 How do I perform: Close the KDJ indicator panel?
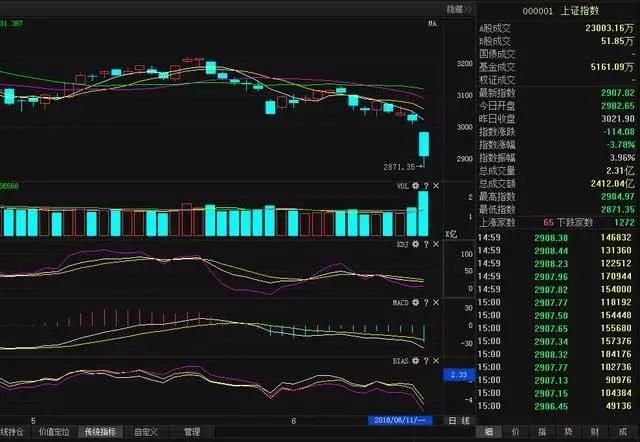[436, 244]
